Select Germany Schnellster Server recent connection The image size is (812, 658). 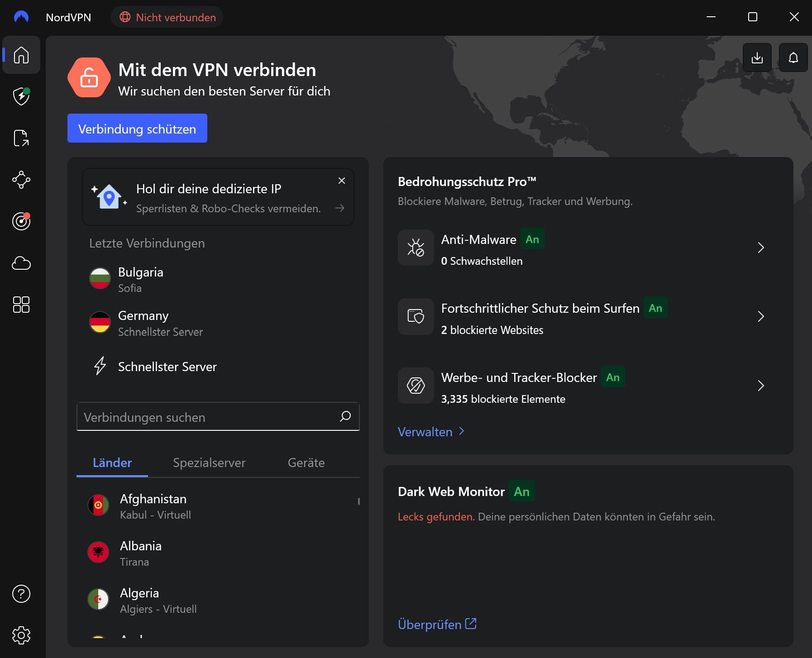coord(218,323)
